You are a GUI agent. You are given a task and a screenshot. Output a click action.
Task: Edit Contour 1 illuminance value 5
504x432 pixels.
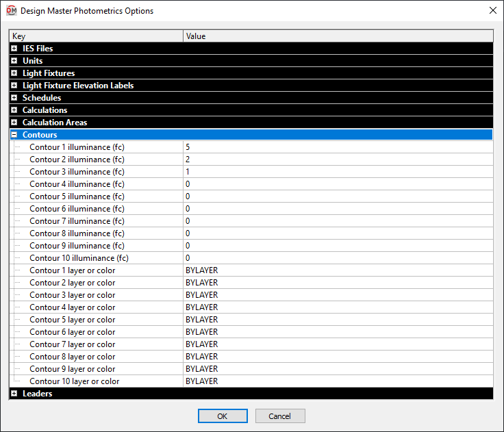click(338, 147)
